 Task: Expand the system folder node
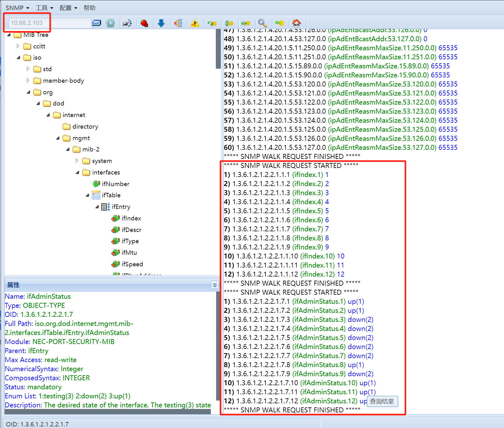[77, 161]
